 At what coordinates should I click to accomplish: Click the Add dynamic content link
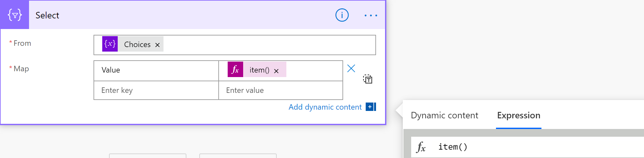[x=325, y=107]
